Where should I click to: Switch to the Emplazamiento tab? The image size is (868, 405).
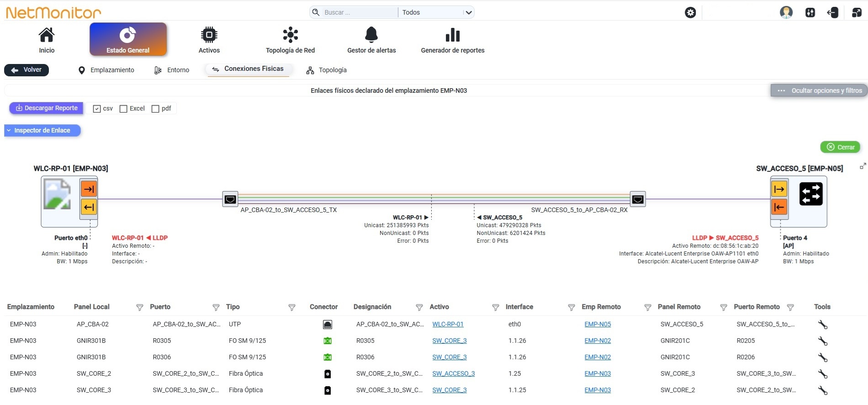pos(106,70)
